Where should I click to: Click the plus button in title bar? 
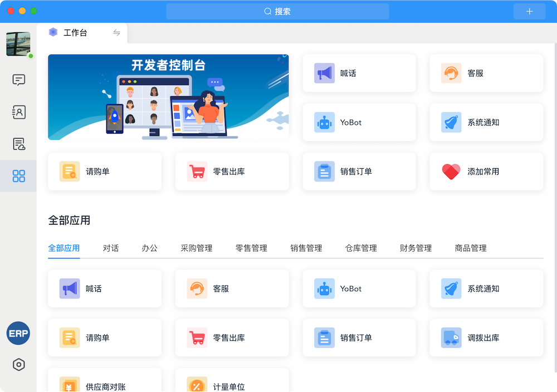click(x=529, y=11)
